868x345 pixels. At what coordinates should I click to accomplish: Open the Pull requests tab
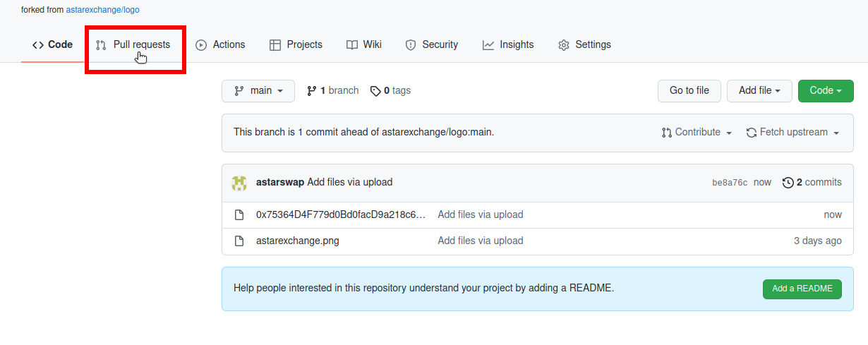click(x=133, y=44)
